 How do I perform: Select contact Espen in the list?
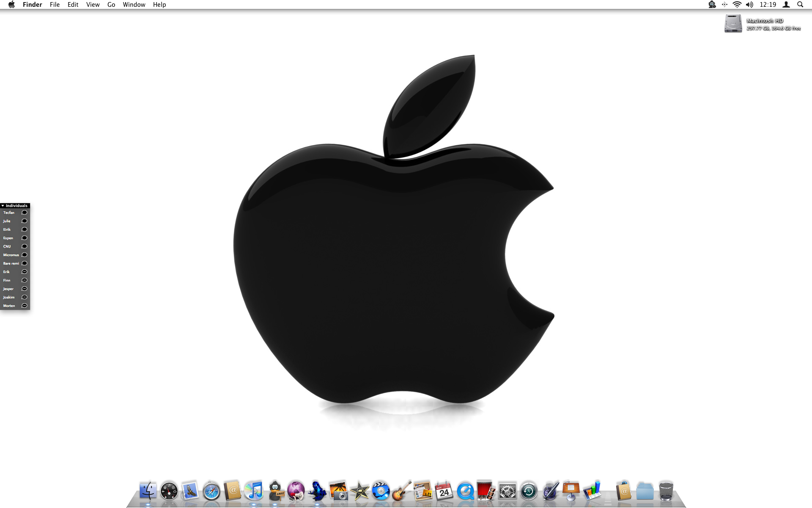click(x=15, y=238)
